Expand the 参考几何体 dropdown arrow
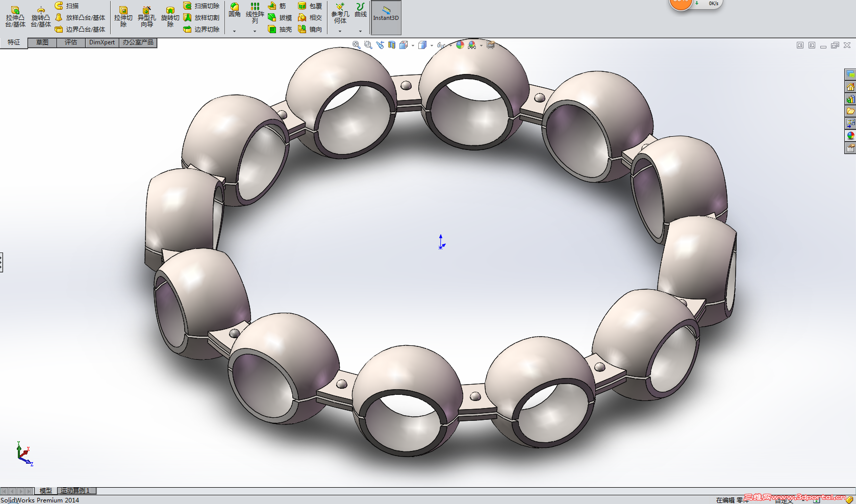The height and width of the screenshot is (504, 856). (x=340, y=31)
